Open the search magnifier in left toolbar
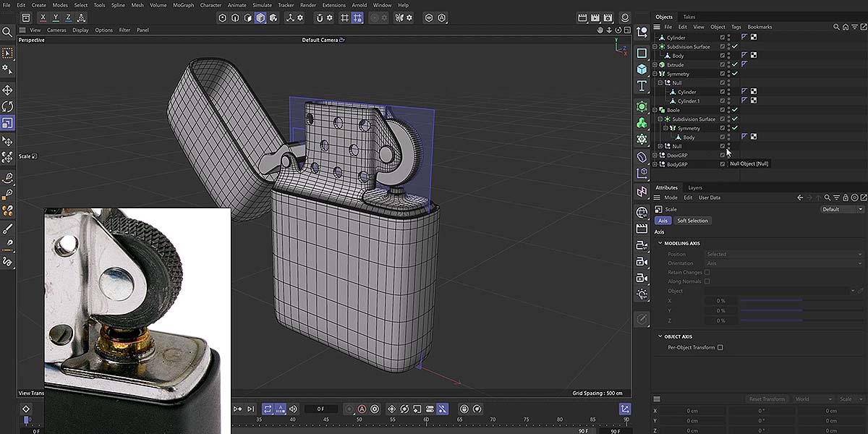The image size is (868, 434). (7, 32)
